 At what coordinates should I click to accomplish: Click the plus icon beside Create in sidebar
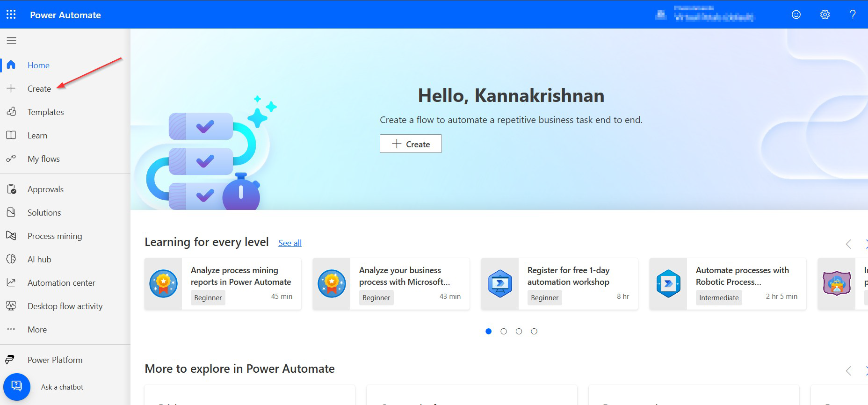[11, 88]
